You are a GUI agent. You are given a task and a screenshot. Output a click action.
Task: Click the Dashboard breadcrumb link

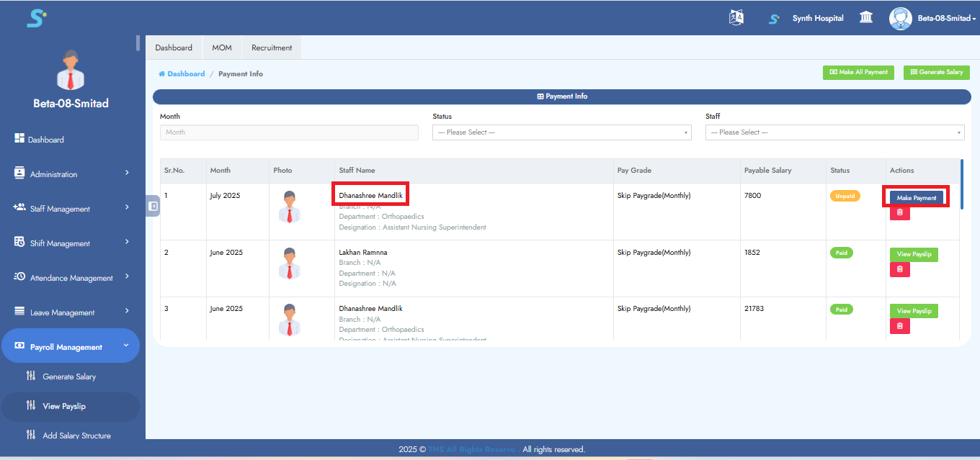coord(185,74)
